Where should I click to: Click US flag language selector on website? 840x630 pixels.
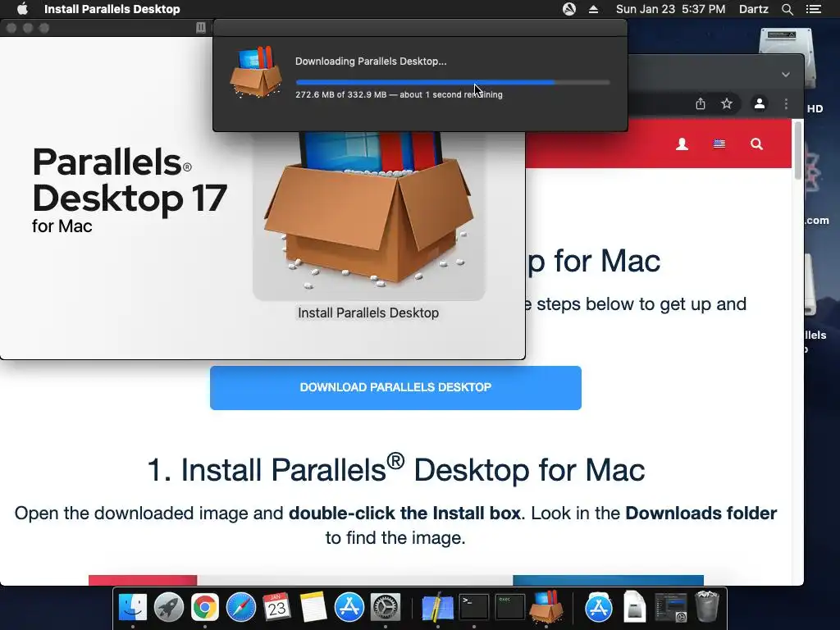point(719,144)
